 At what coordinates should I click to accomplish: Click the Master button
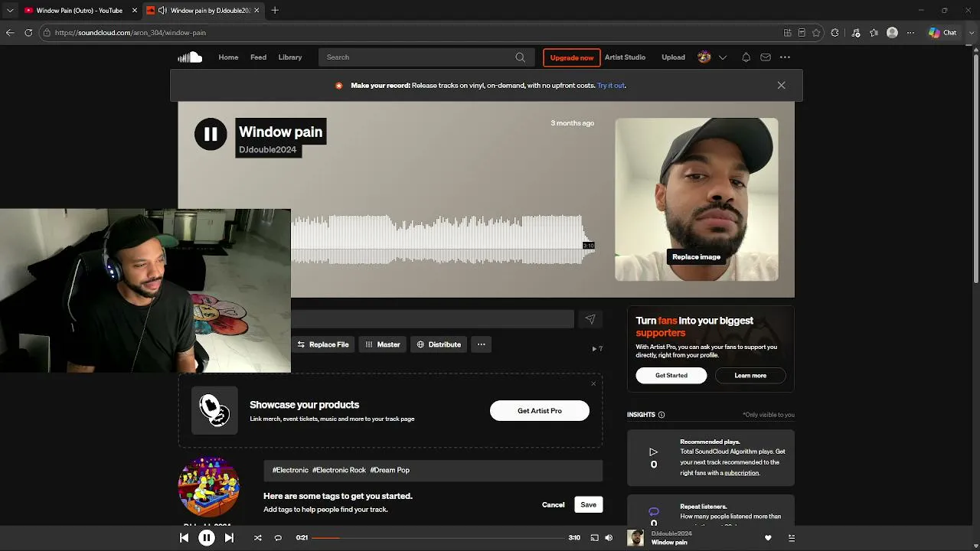click(x=382, y=344)
